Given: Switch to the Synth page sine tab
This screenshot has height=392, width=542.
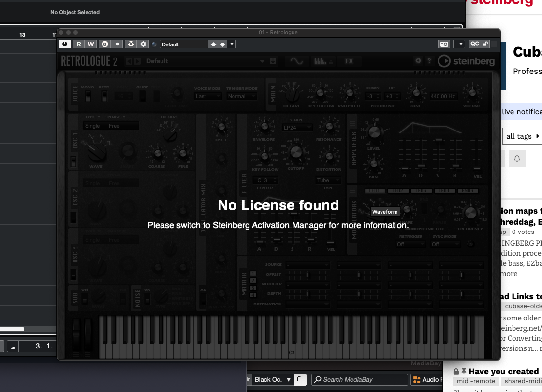Looking at the screenshot, I should [296, 61].
